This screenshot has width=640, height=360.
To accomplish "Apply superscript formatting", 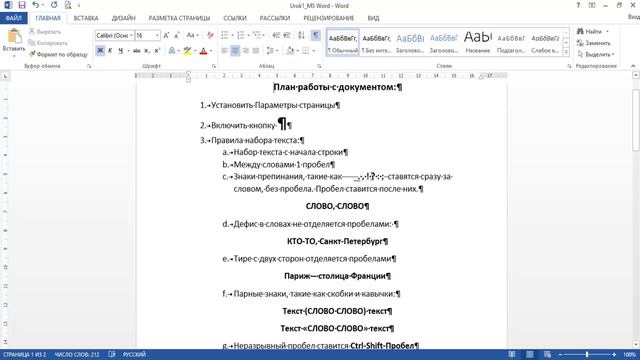I will click(x=157, y=51).
